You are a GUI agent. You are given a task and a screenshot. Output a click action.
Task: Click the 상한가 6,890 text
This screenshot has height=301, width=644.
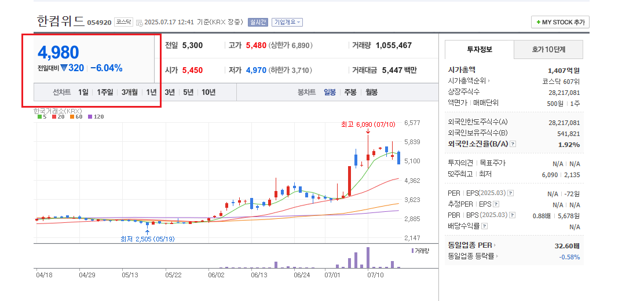click(290, 46)
